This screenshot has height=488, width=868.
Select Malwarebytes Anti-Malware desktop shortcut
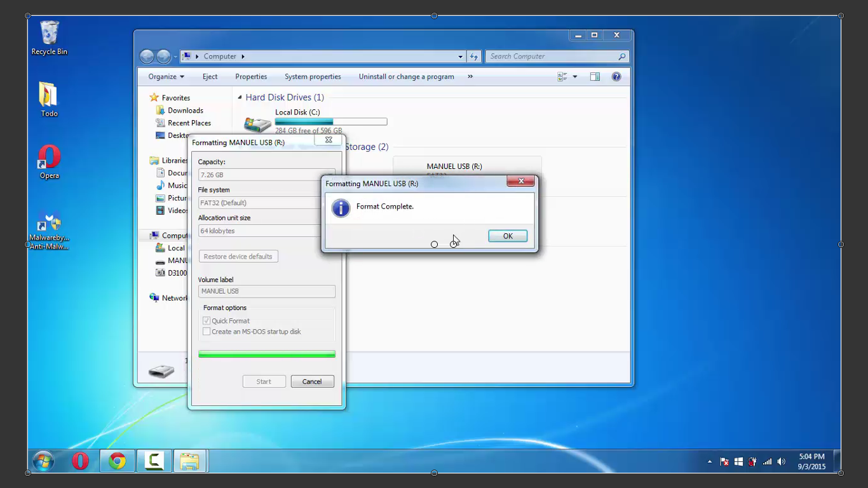pos(49,229)
